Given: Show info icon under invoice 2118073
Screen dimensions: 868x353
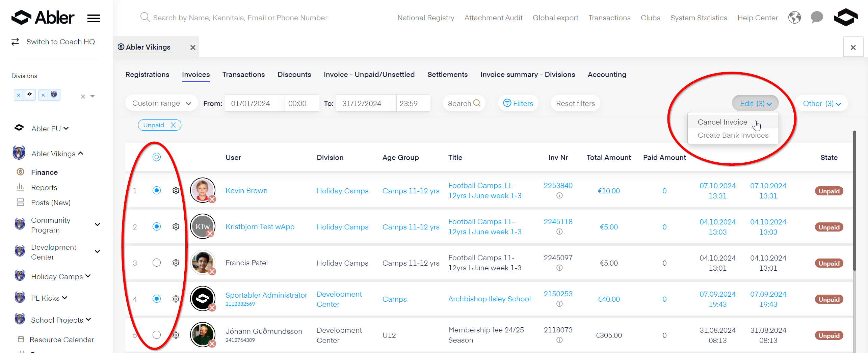Looking at the screenshot, I should (x=559, y=340).
